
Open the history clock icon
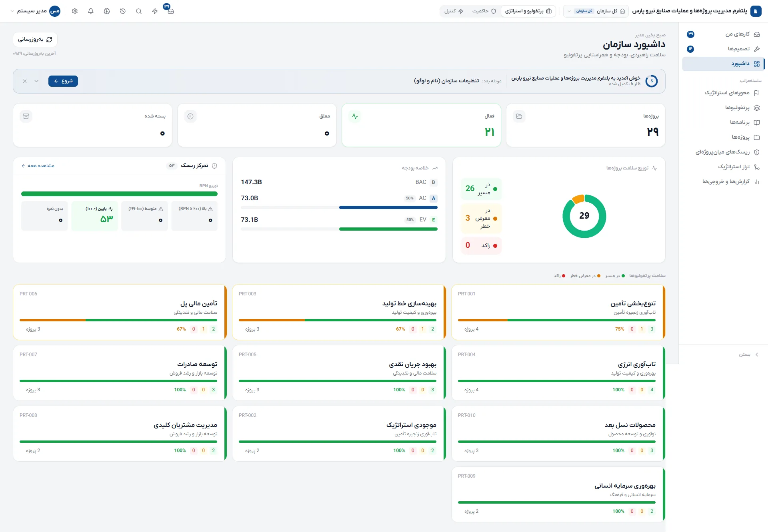(123, 11)
